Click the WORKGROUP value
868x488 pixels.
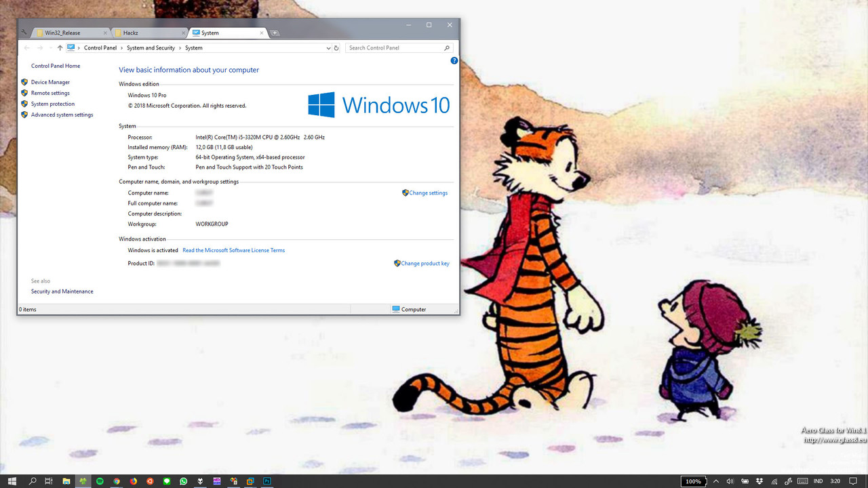coord(212,224)
